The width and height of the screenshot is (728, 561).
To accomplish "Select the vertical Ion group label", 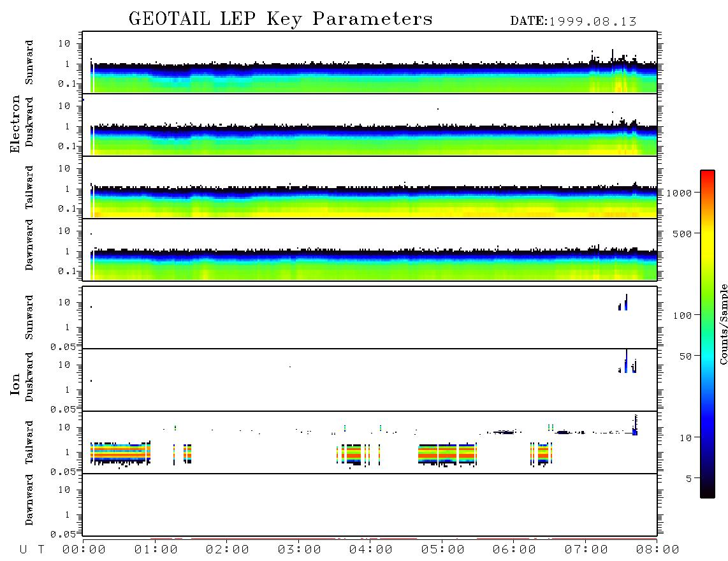I will [x=15, y=384].
